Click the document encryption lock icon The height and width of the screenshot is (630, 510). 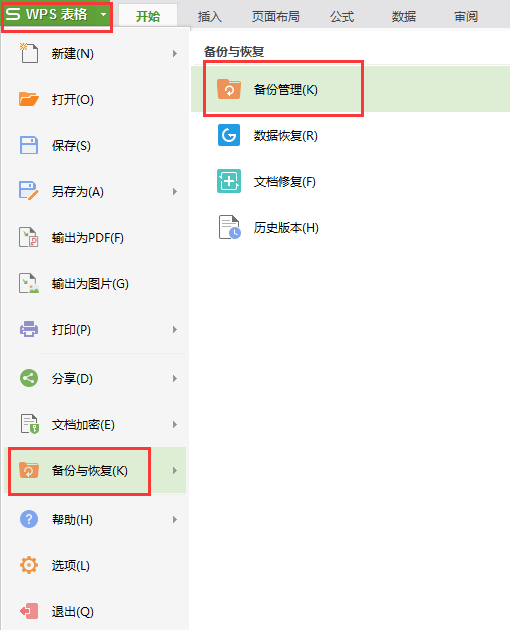point(29,424)
